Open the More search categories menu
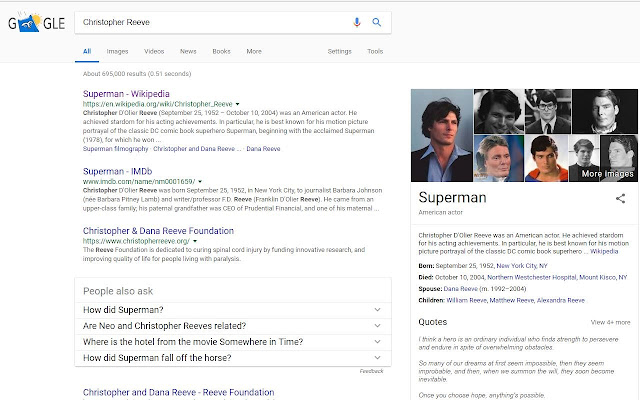This screenshot has width=640, height=400. pyautogui.click(x=254, y=51)
